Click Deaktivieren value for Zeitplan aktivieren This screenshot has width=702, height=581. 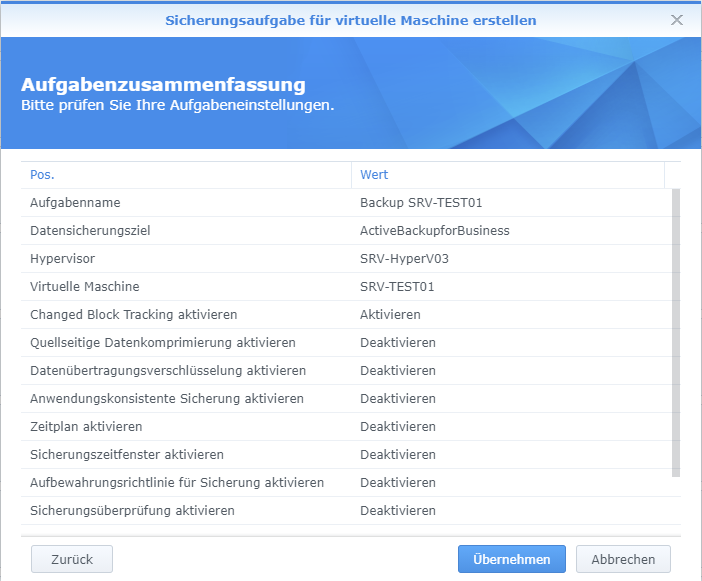pos(398,427)
